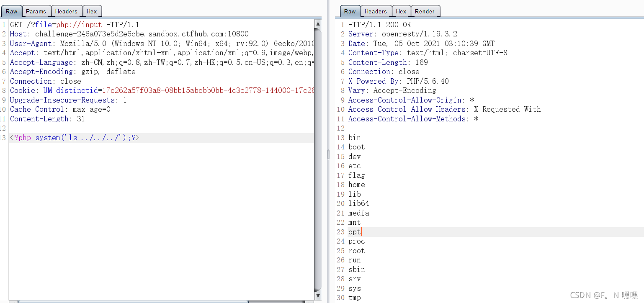Click the 'home' directory entry in response
Viewport: 644px width, 303px height.
[x=357, y=185]
